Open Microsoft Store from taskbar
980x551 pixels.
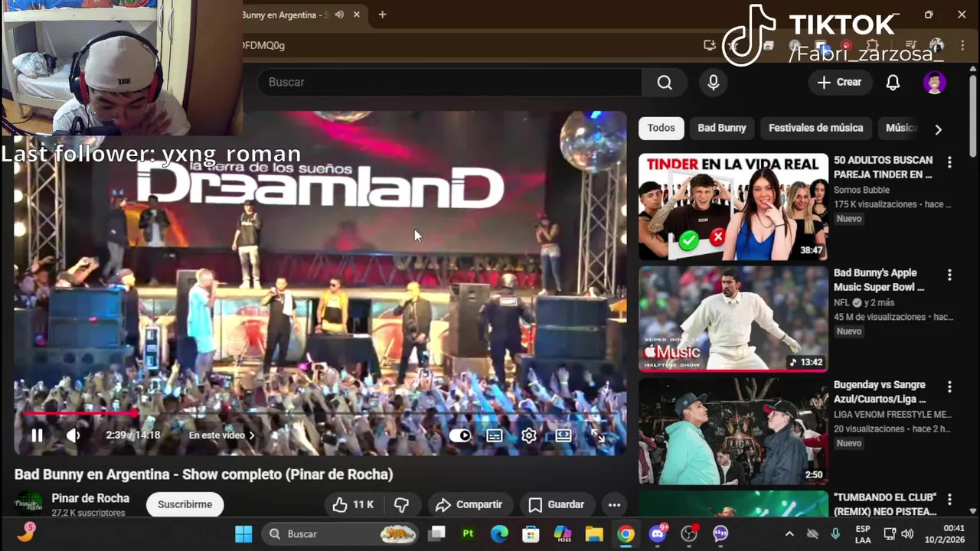click(531, 533)
